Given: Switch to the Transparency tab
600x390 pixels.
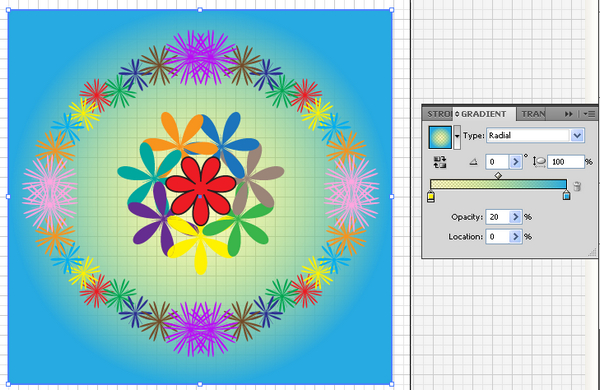Looking at the screenshot, I should 533,114.
